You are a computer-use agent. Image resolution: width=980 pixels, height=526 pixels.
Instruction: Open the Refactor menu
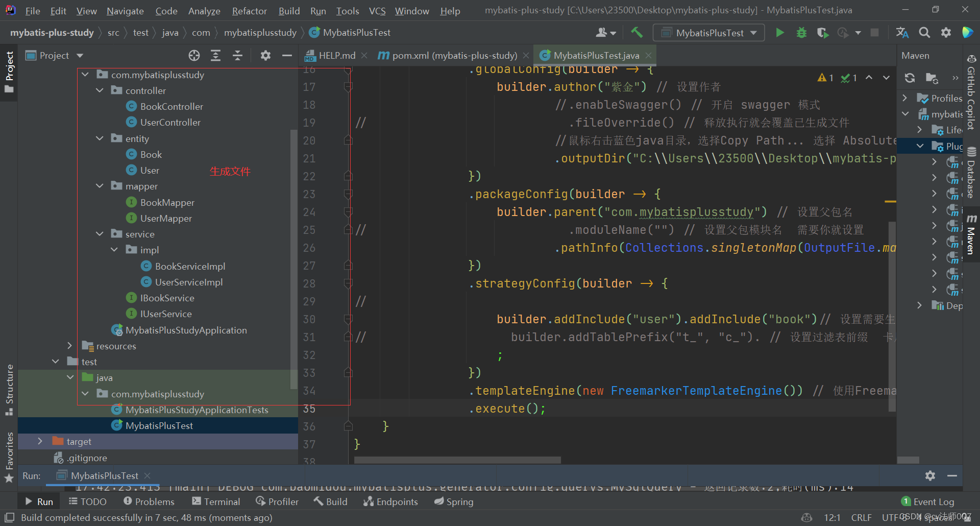tap(249, 11)
